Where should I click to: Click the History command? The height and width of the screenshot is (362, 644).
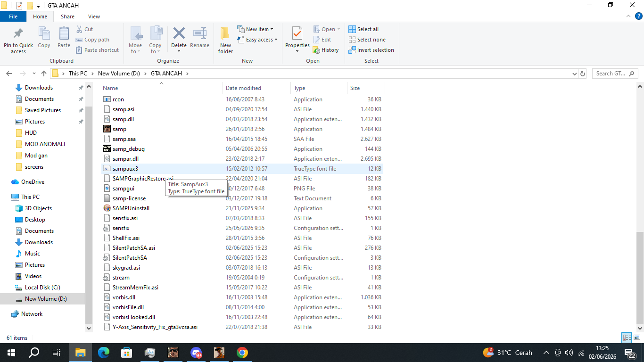click(326, 50)
